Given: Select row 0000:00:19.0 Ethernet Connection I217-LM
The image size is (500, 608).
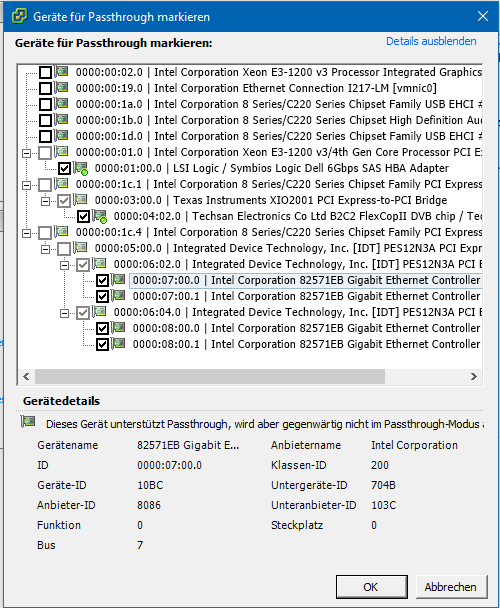Looking at the screenshot, I should (x=256, y=88).
